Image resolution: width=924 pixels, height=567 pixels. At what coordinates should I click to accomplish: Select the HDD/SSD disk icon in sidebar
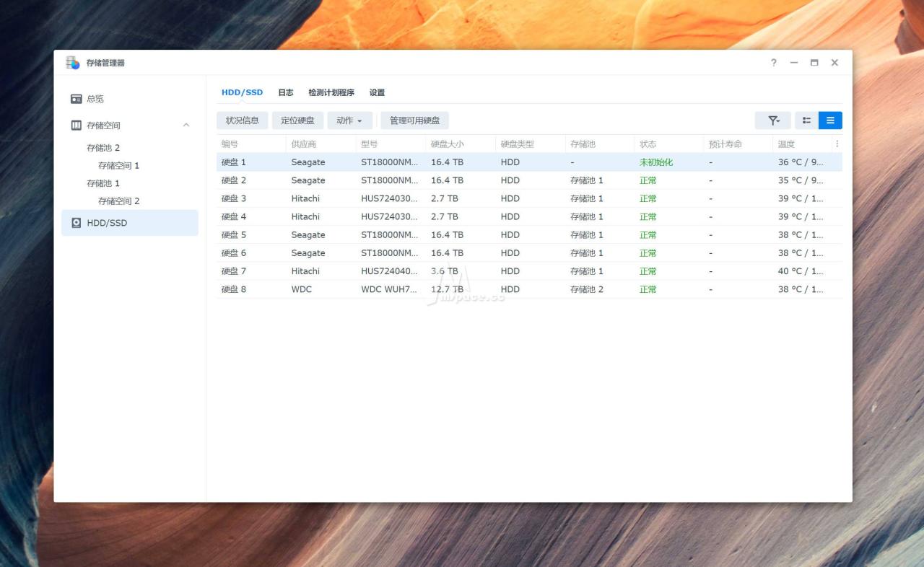(x=76, y=223)
